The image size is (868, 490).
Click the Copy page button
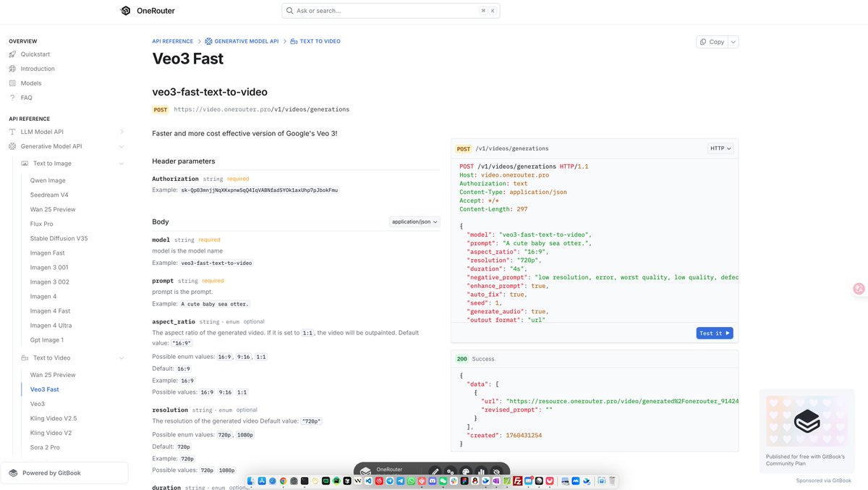point(712,42)
